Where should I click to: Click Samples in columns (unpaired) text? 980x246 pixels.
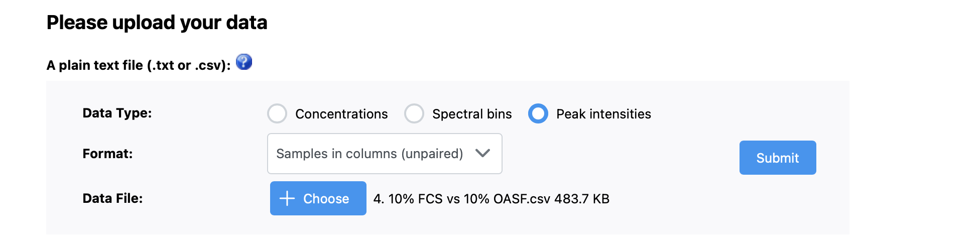(x=370, y=154)
